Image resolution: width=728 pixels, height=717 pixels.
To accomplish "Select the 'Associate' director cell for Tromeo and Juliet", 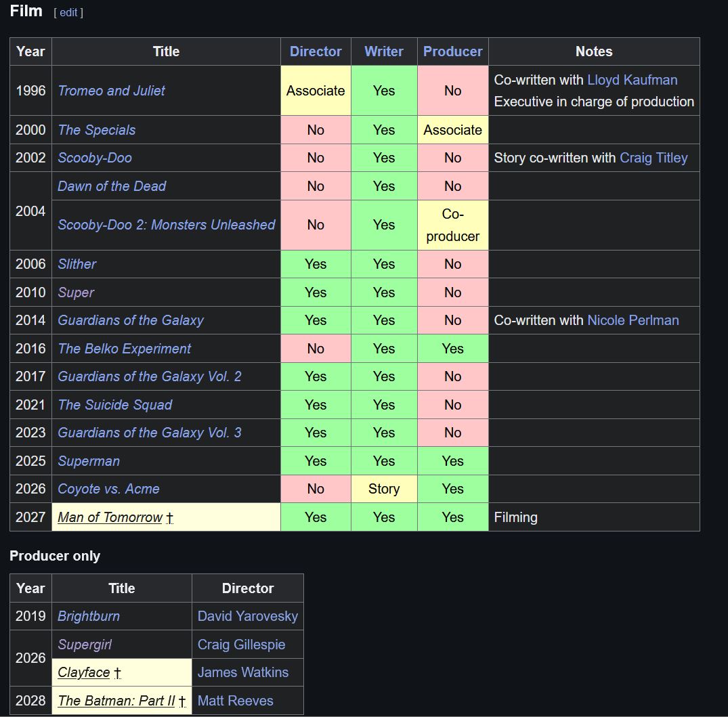I will pyautogui.click(x=316, y=91).
